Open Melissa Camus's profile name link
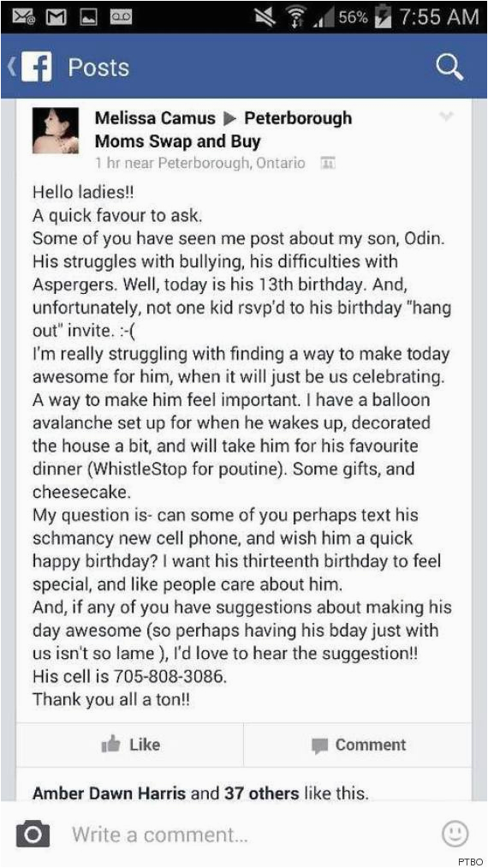This screenshot has height=868, width=488. click(155, 118)
